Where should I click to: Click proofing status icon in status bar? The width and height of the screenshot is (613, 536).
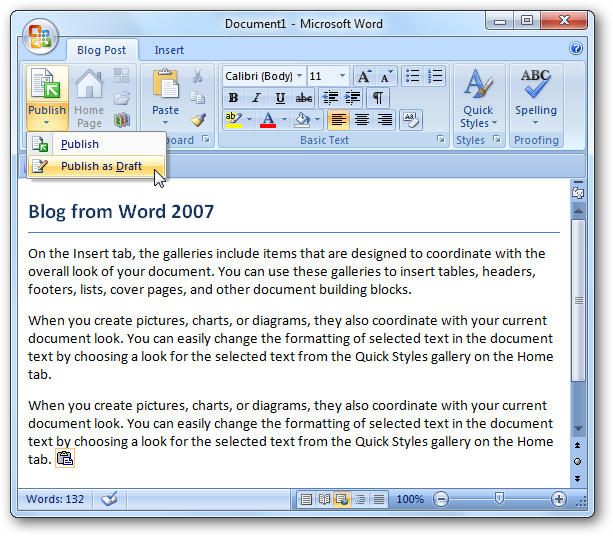point(109,499)
